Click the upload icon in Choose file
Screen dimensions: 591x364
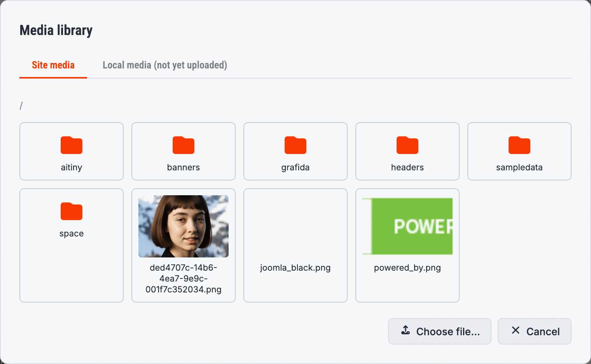(406, 330)
